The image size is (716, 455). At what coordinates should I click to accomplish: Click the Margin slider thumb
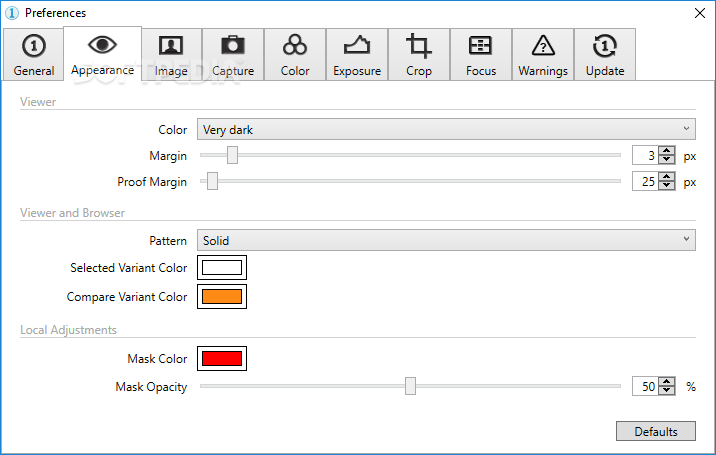click(232, 155)
